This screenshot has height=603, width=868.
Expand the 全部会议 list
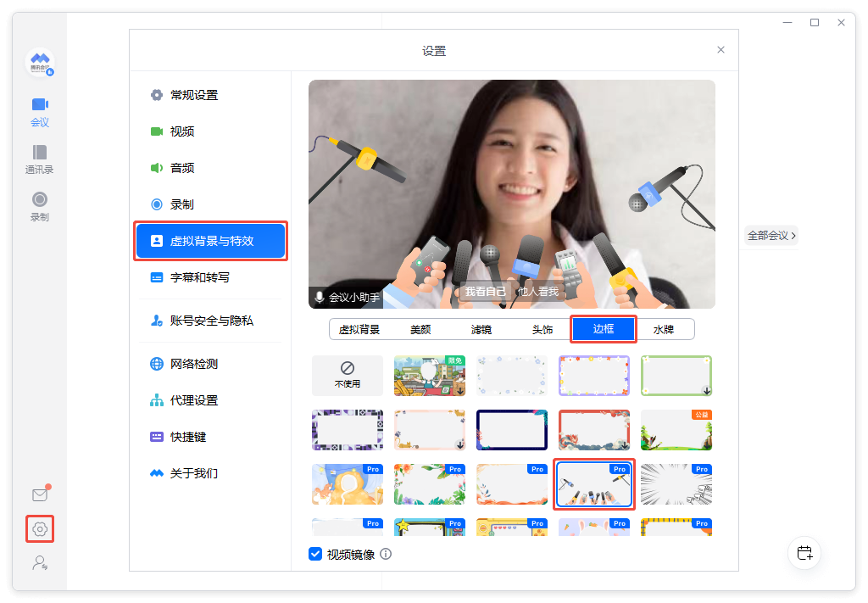click(x=771, y=236)
